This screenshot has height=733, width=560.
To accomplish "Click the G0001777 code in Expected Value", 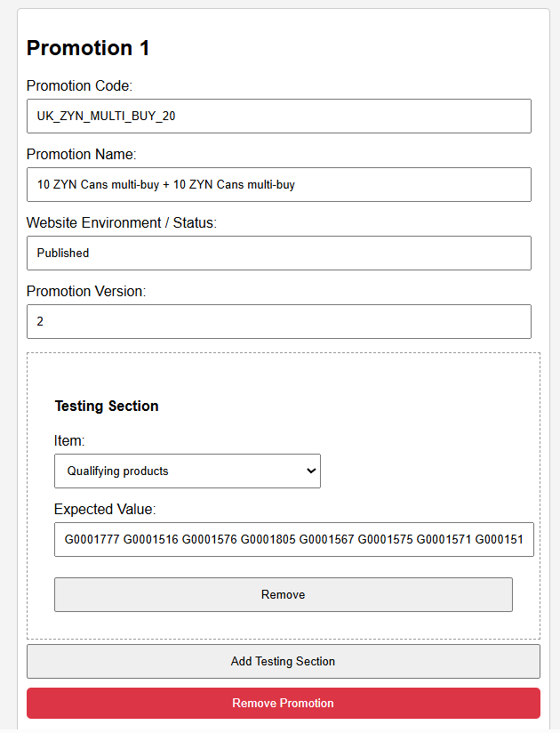I will tap(92, 539).
